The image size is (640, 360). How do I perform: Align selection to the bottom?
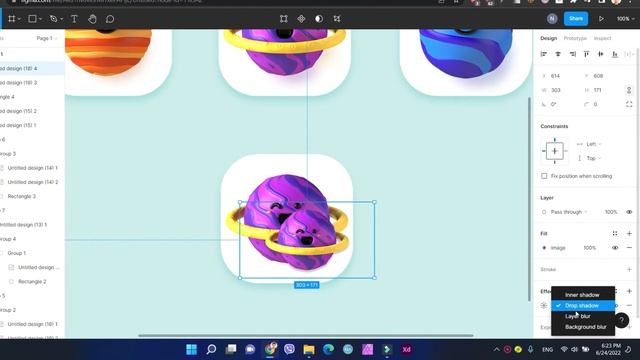click(615, 54)
